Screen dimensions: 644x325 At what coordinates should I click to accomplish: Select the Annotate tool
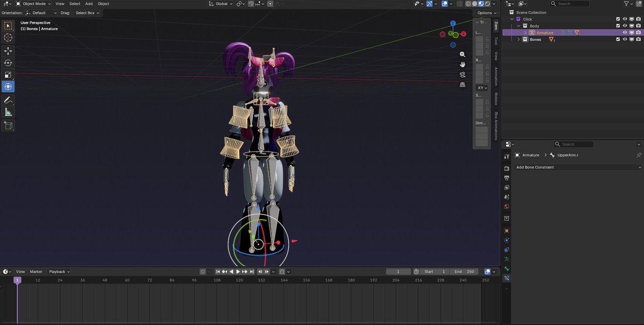[x=8, y=100]
